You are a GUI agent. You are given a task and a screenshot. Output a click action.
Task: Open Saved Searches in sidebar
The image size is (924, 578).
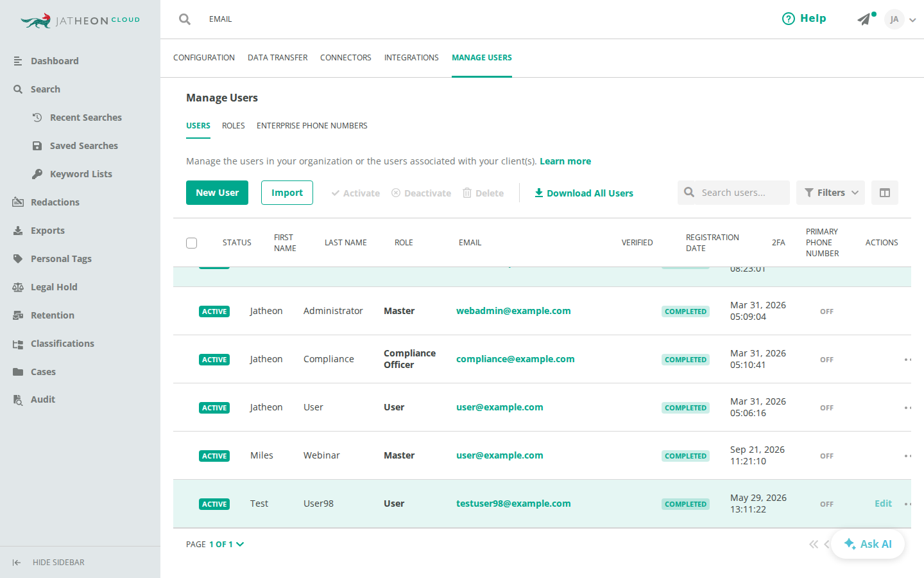(x=84, y=146)
